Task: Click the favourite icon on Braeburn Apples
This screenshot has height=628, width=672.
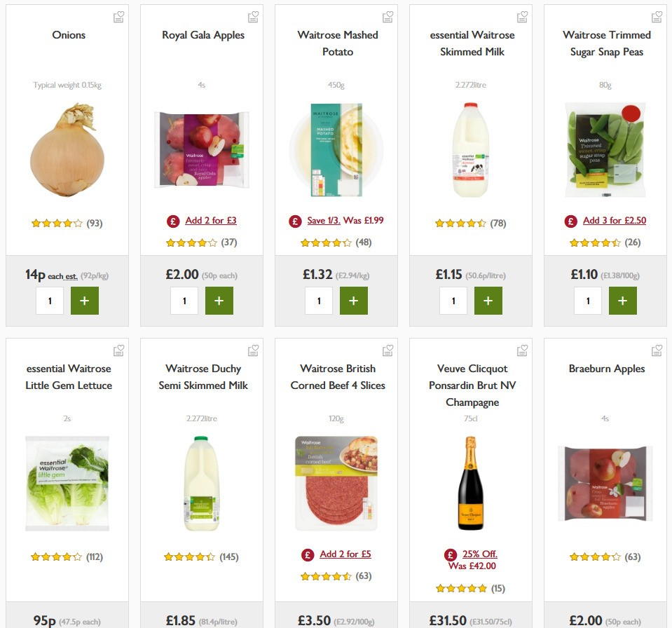Action: click(657, 349)
